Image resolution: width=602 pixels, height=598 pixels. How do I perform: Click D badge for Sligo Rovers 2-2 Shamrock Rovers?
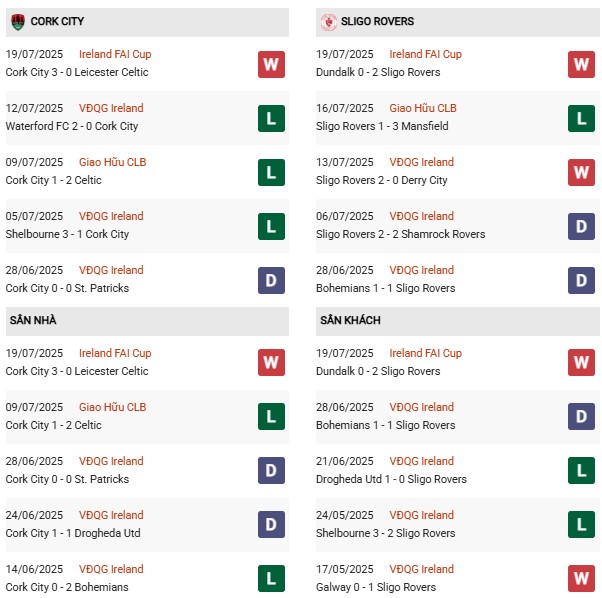click(x=582, y=226)
